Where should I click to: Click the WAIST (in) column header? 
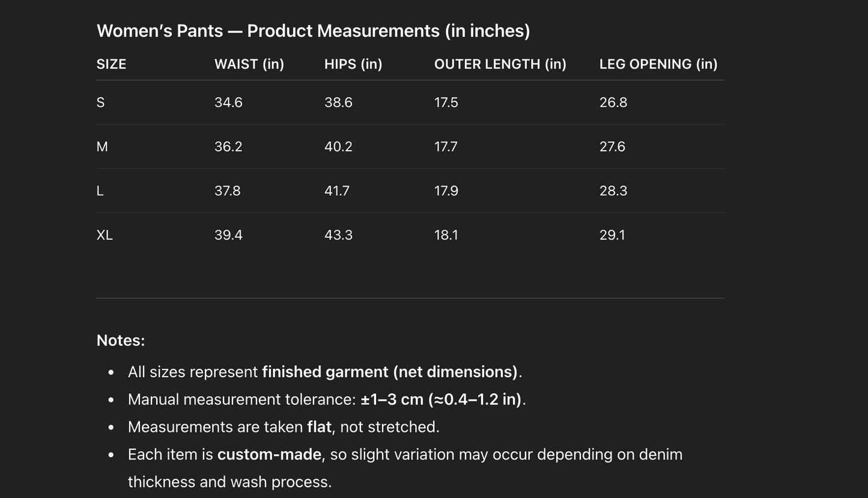click(249, 64)
